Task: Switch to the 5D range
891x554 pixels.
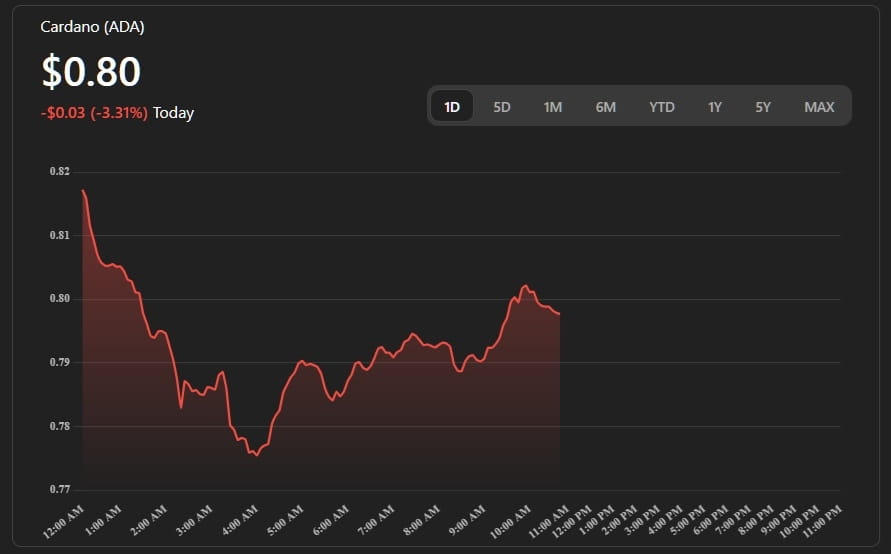Action: pyautogui.click(x=502, y=107)
